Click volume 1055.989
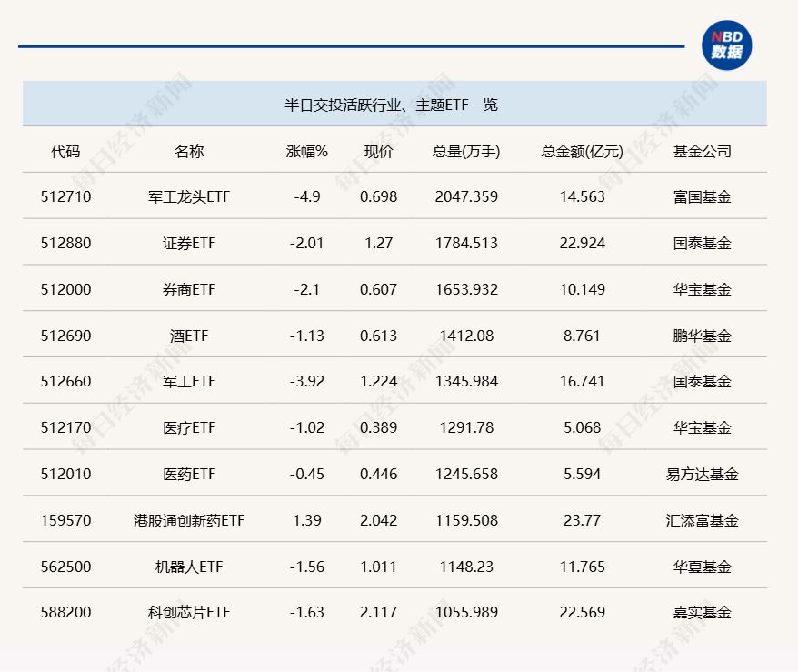The image size is (798, 672). tap(466, 611)
